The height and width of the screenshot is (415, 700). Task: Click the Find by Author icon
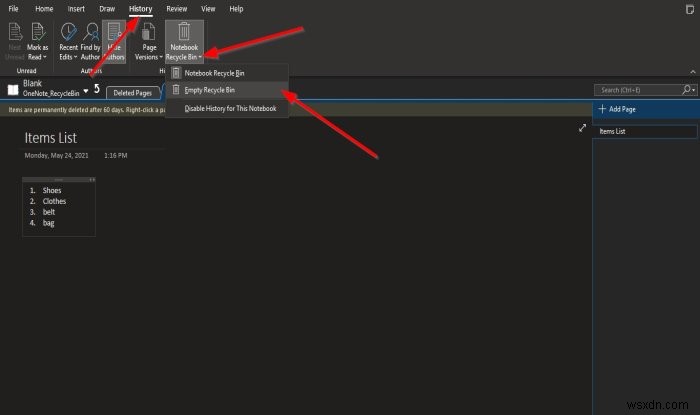pos(91,32)
